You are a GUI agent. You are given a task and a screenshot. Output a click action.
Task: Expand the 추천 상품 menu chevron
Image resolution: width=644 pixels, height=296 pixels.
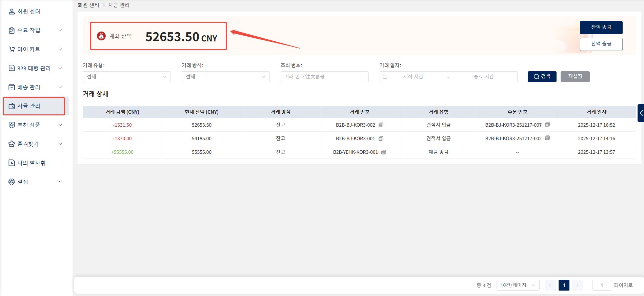(60, 125)
